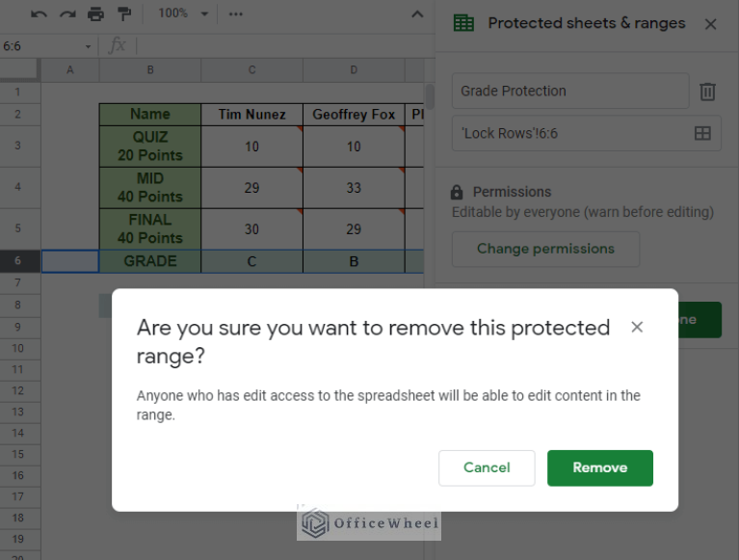Dismiss the dialog with X icon

click(637, 328)
